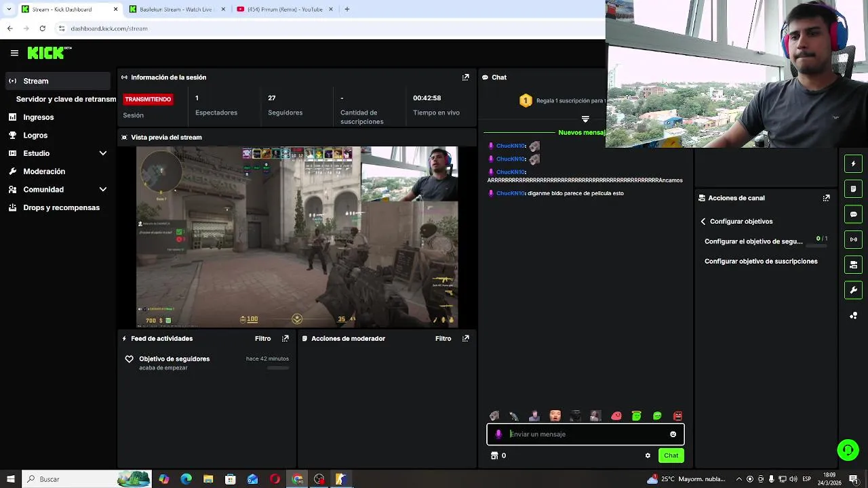This screenshot has width=868, height=488.
Task: Toggle the lightning bolt activity widget
Action: (854, 163)
